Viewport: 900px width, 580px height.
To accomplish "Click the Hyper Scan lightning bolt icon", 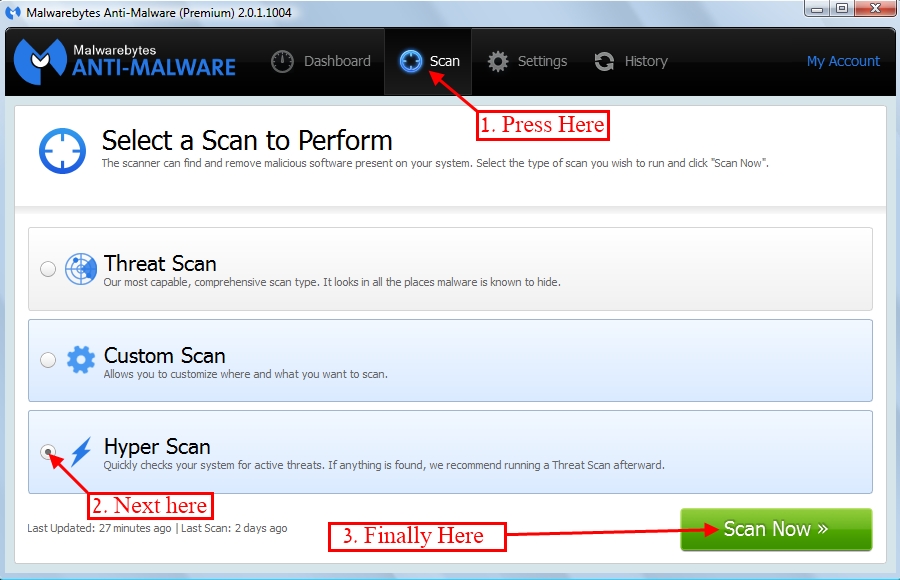I will (81, 452).
